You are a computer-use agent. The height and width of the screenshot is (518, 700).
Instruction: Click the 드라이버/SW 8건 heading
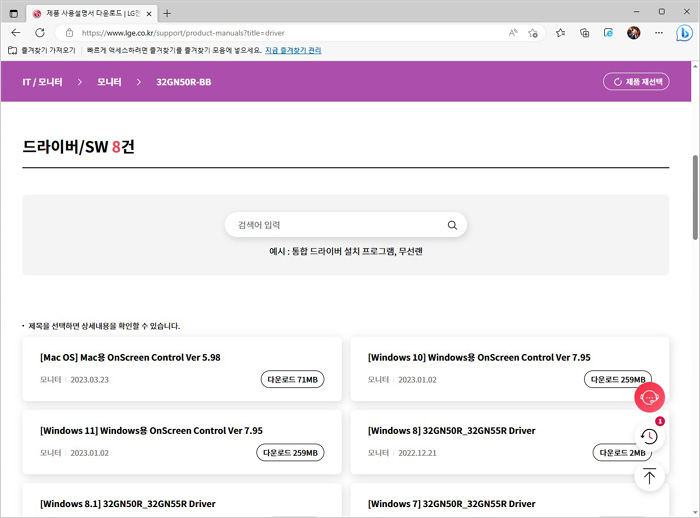pos(79,146)
